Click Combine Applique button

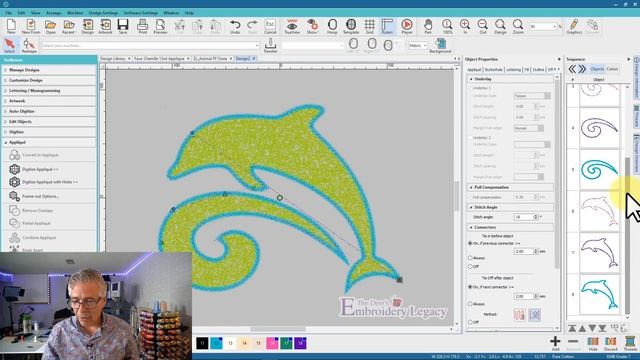coord(39,238)
